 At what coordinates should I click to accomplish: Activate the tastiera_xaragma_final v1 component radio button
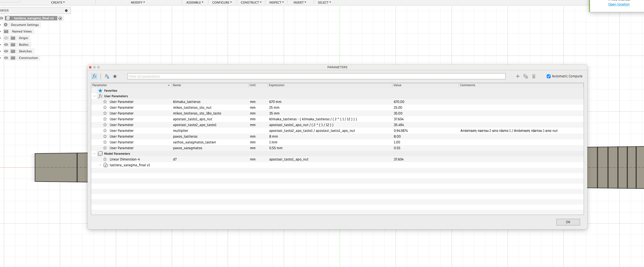click(60, 18)
